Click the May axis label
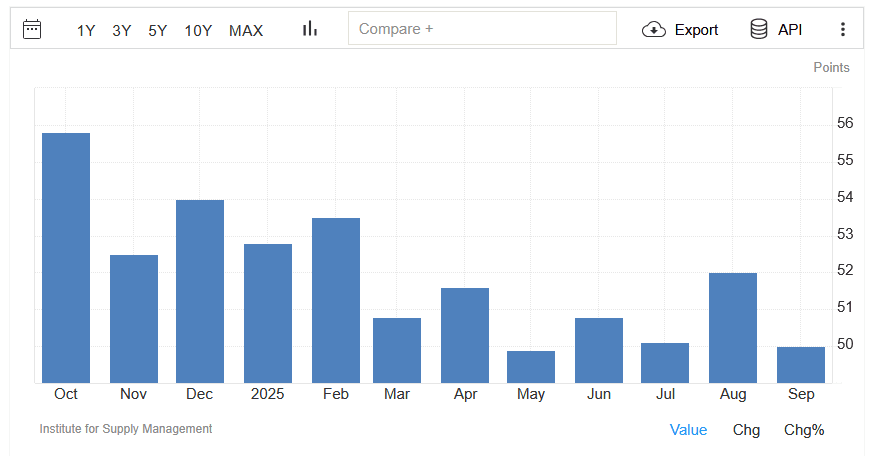The width and height of the screenshot is (882, 456). (x=531, y=394)
